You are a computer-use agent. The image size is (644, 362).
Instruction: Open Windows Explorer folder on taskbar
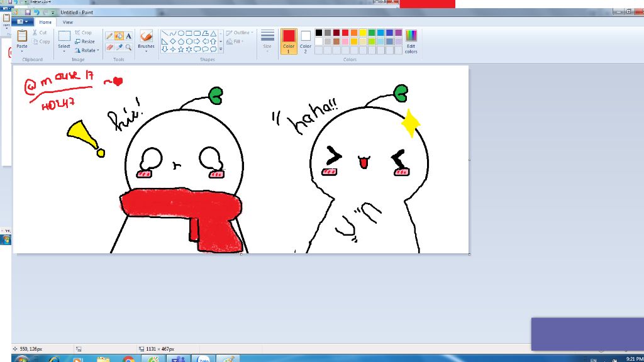click(104, 359)
